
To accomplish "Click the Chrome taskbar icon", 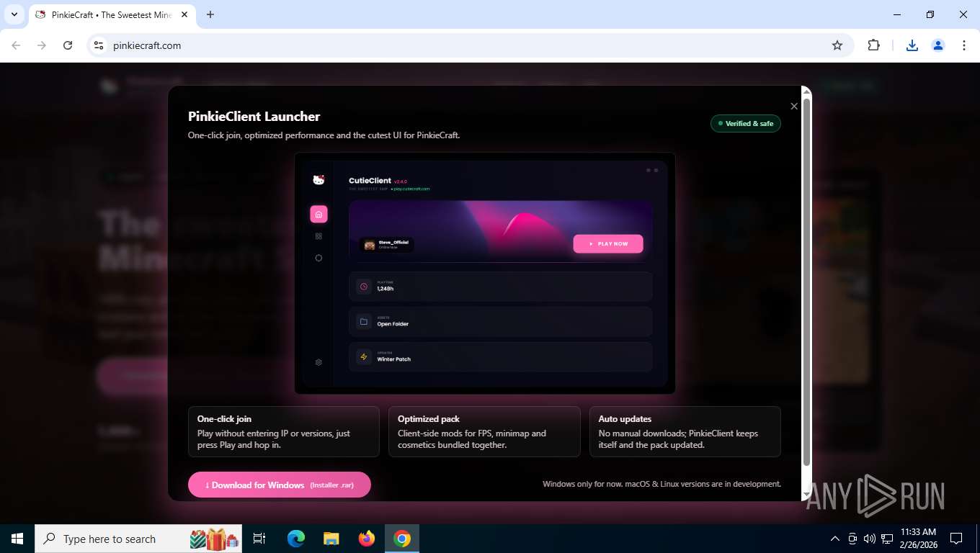I will tap(402, 539).
